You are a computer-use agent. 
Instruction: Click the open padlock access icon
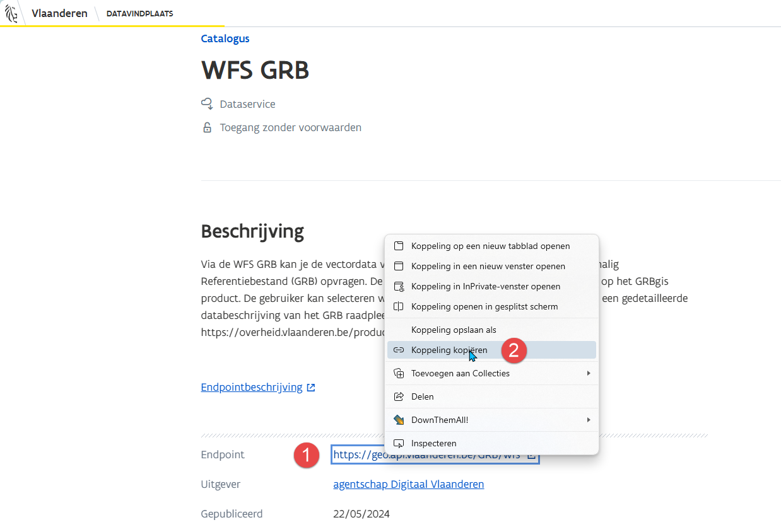tap(207, 127)
